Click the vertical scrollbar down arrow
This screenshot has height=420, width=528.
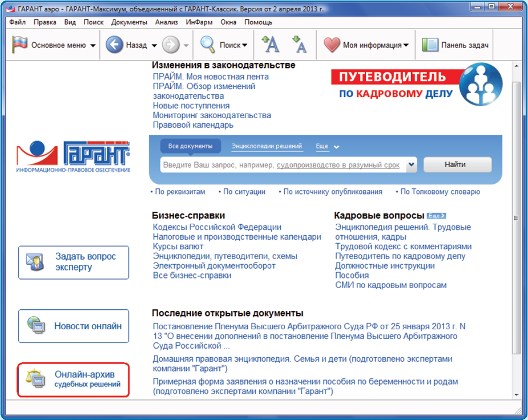[x=517, y=394]
